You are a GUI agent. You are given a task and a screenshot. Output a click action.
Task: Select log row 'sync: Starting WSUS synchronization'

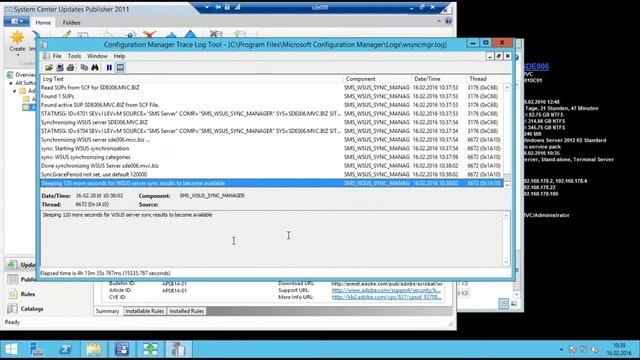pos(271,149)
